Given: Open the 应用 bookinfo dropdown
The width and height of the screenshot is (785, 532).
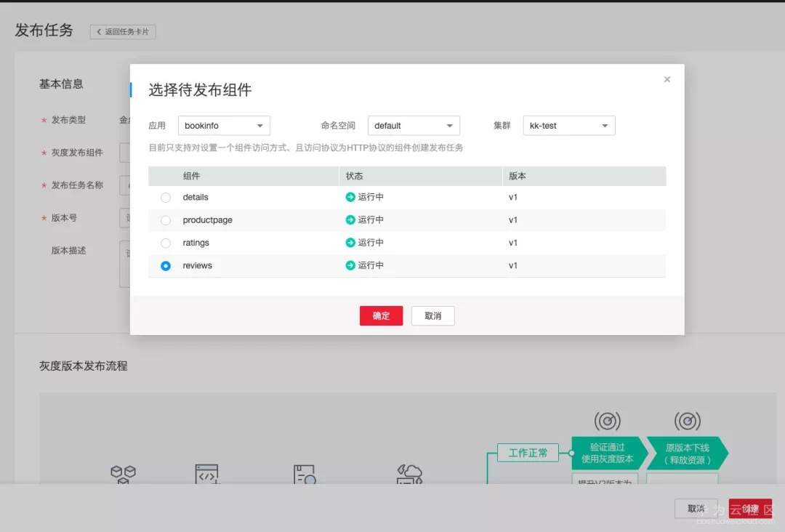Looking at the screenshot, I should click(224, 126).
